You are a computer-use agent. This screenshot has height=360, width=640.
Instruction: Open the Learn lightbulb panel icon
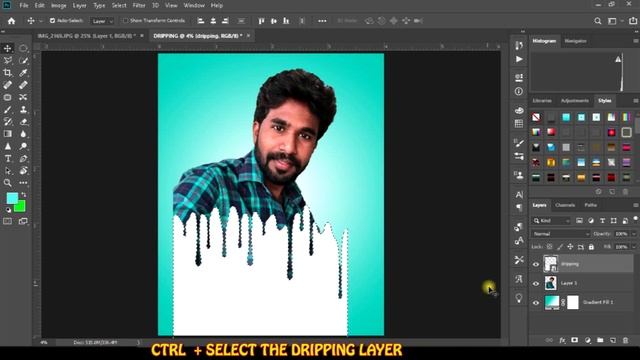519,298
